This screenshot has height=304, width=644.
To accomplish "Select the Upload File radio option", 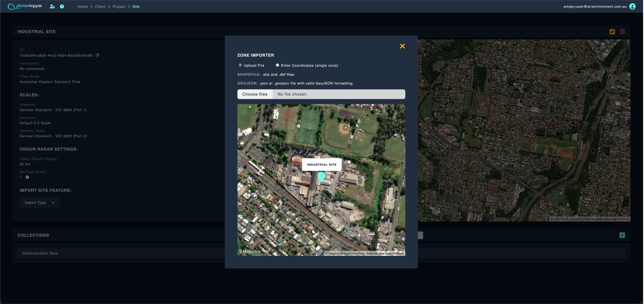I will 240,65.
